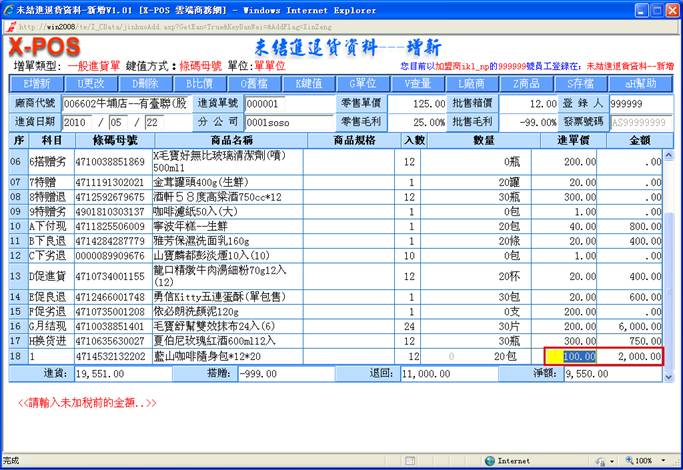Select the highlighted 進單價 100.00 cell
Screen dimensions: 683x470
tap(570, 356)
